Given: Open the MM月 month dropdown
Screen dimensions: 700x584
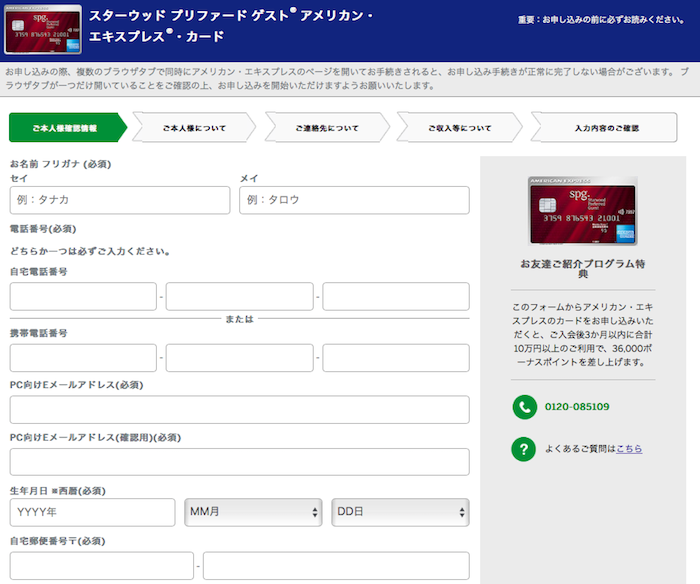Looking at the screenshot, I should pyautogui.click(x=253, y=512).
